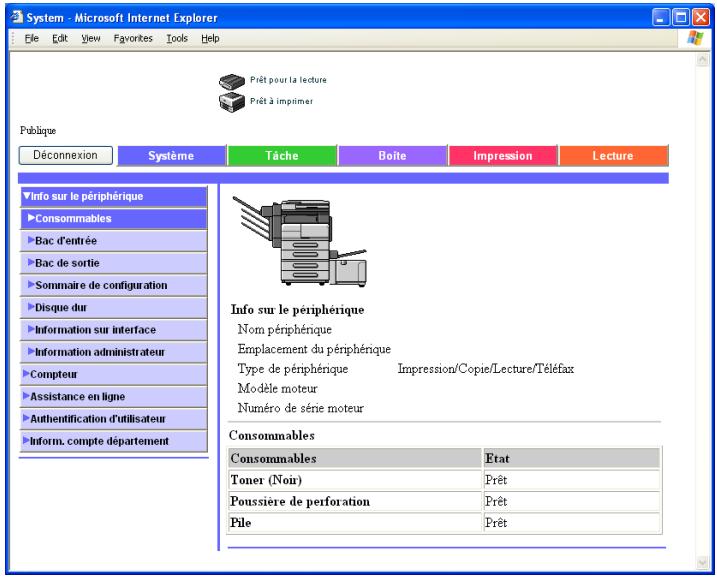Close the Internet Explorer window
717x578 pixels.
pos(701,18)
